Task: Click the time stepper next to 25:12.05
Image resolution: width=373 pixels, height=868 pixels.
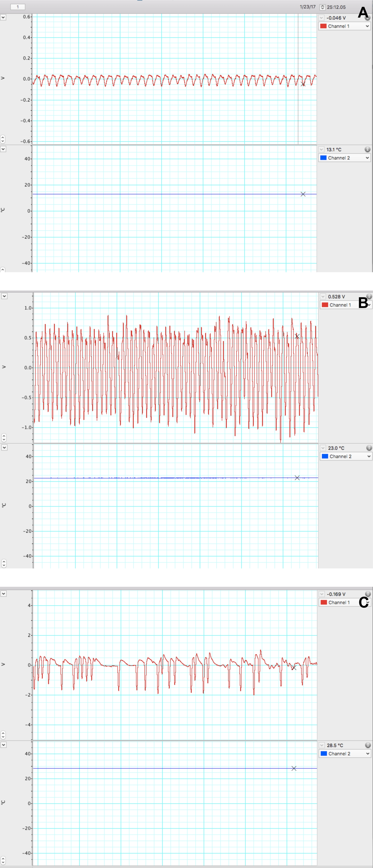Action: 322,7
